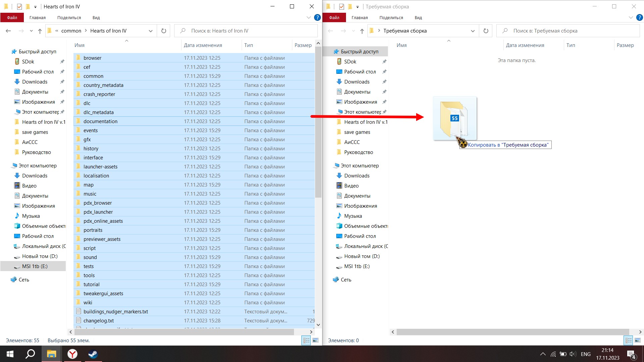The height and width of the screenshot is (362, 644).
Task: Select buildings_nudger_markers.txt file
Action: pos(194,312)
